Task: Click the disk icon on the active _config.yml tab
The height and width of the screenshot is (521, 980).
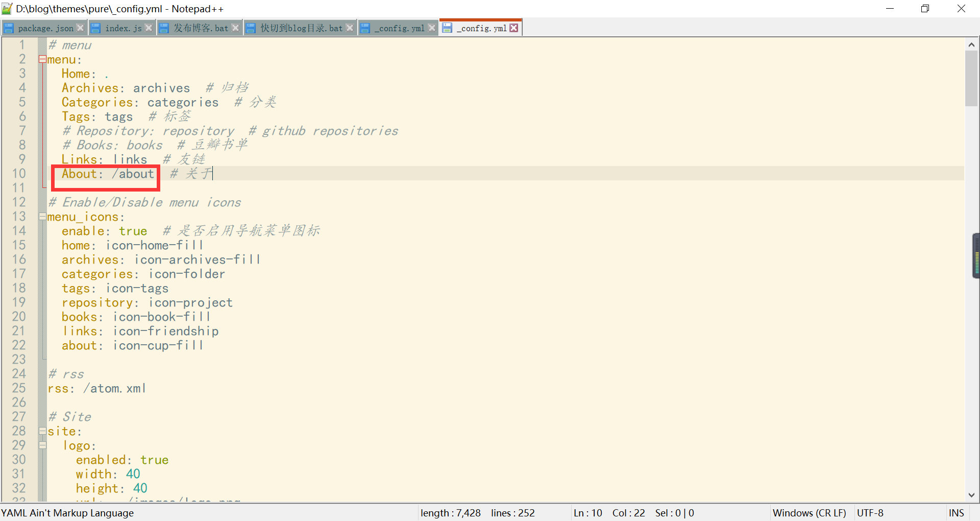Action: [x=447, y=28]
